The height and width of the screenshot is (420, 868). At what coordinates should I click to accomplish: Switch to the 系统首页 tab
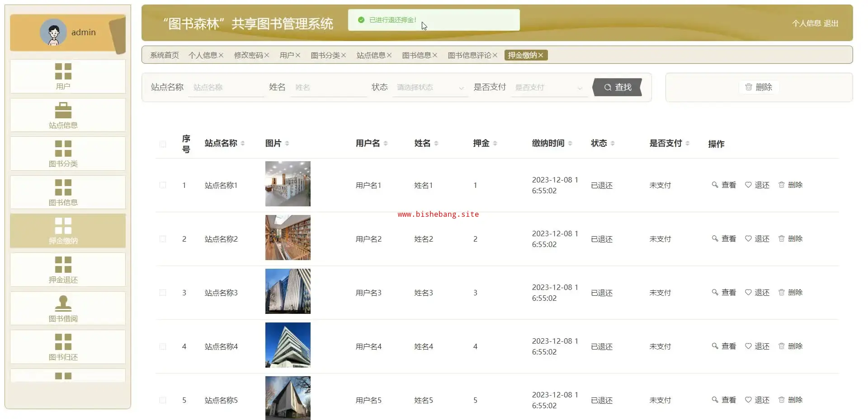pos(164,56)
